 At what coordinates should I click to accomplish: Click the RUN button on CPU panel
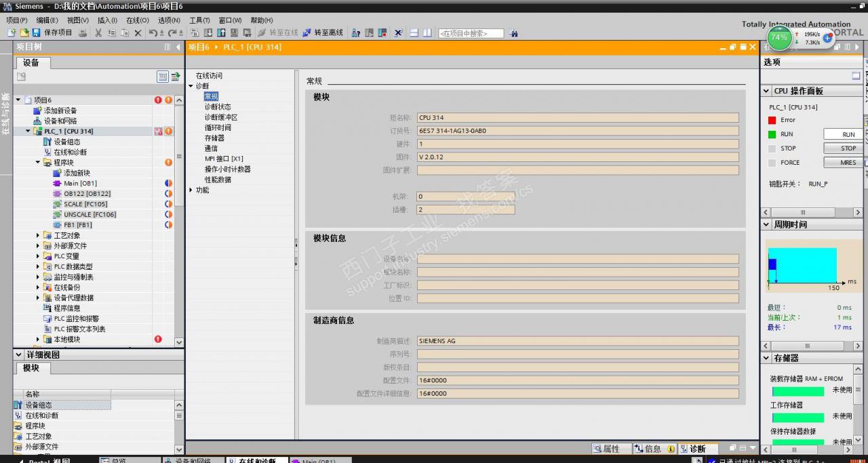tap(844, 134)
